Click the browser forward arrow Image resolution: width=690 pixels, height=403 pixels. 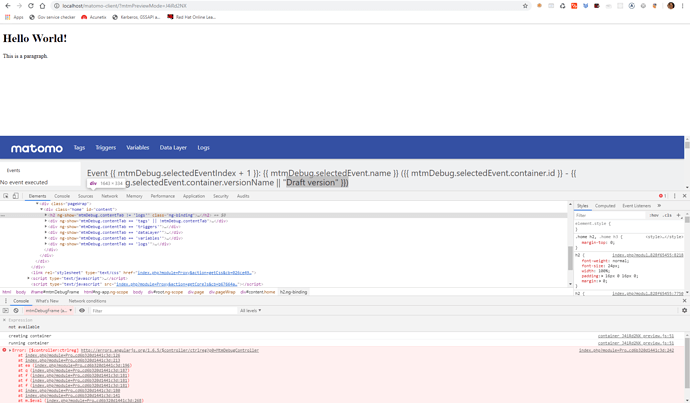(19, 6)
